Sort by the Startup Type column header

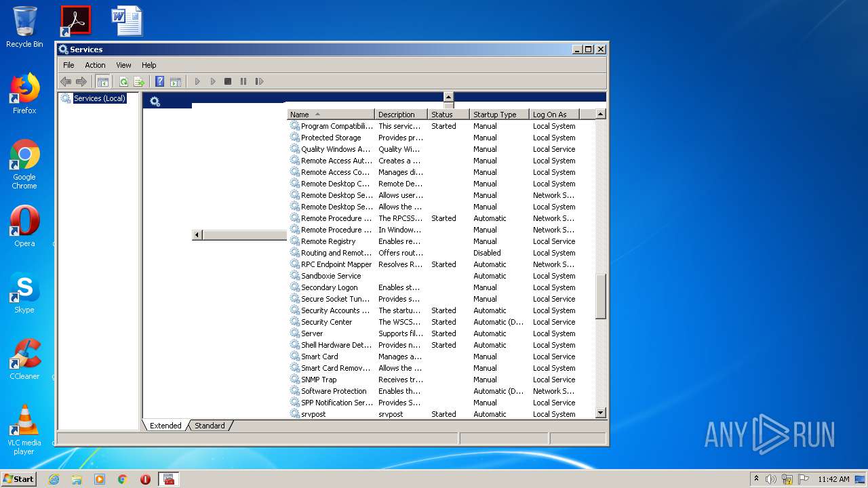(499, 115)
